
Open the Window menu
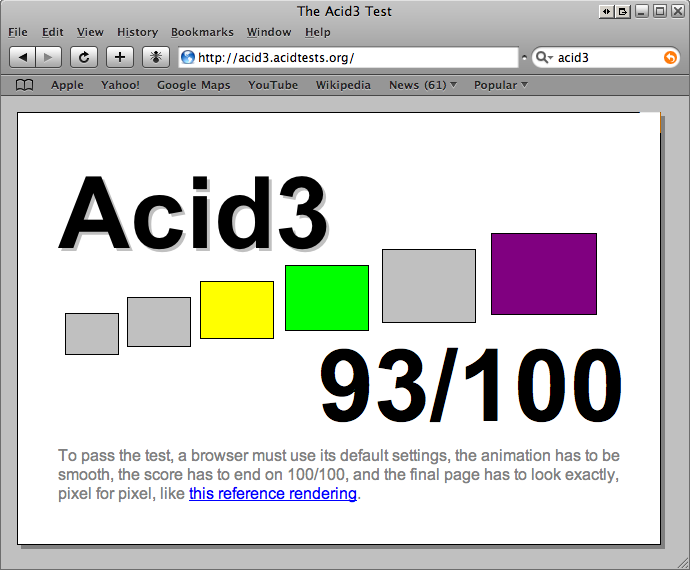click(x=269, y=32)
